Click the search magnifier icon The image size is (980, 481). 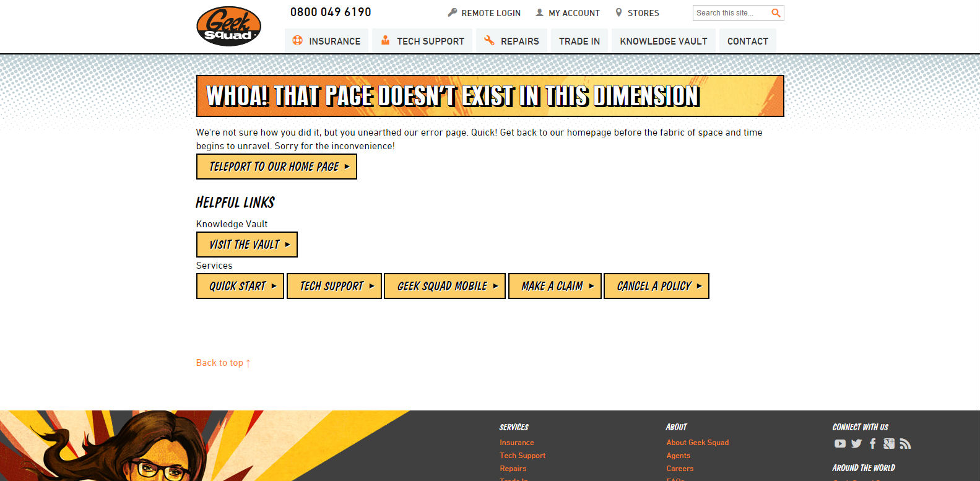(x=776, y=13)
